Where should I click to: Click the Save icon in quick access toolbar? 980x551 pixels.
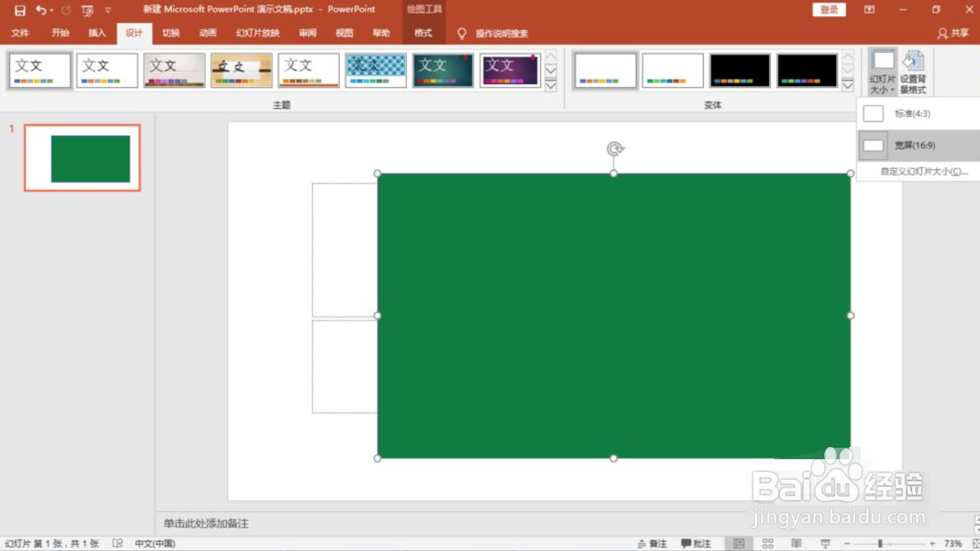[20, 10]
